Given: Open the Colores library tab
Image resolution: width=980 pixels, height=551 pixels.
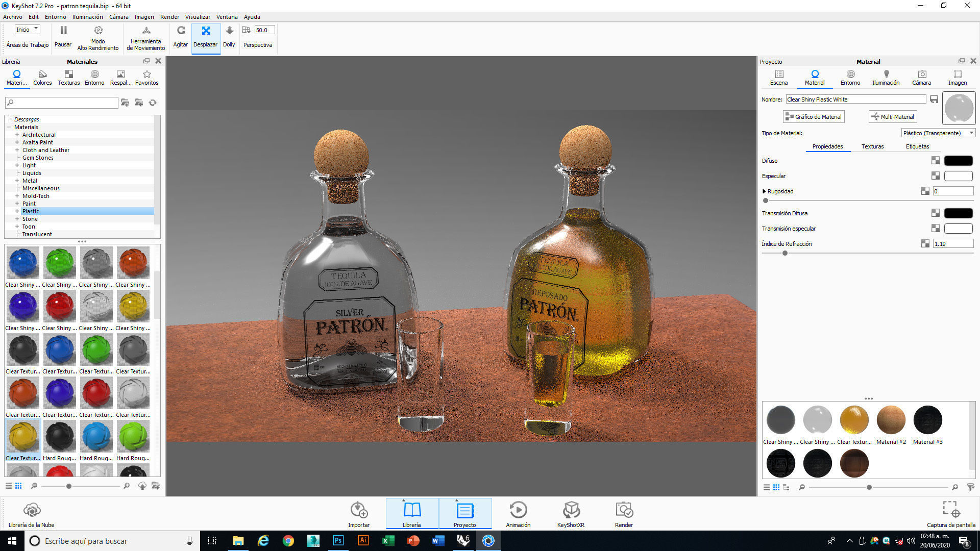Looking at the screenshot, I should click(x=42, y=77).
